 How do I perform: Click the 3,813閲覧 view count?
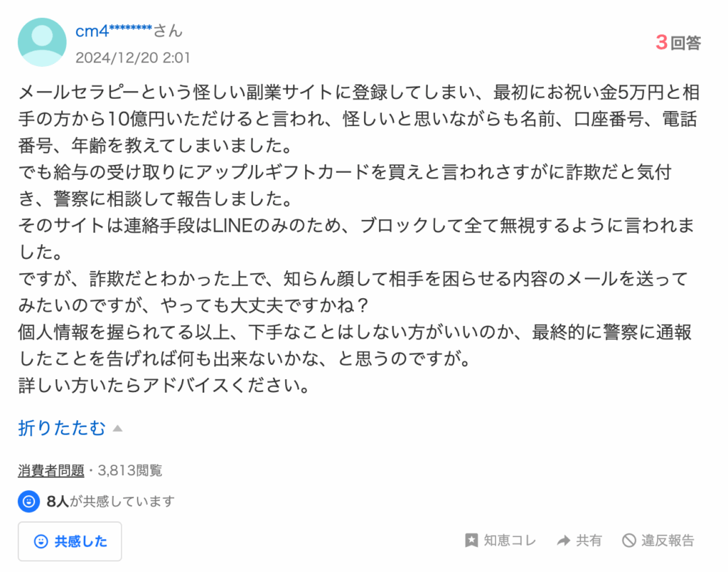tap(130, 470)
